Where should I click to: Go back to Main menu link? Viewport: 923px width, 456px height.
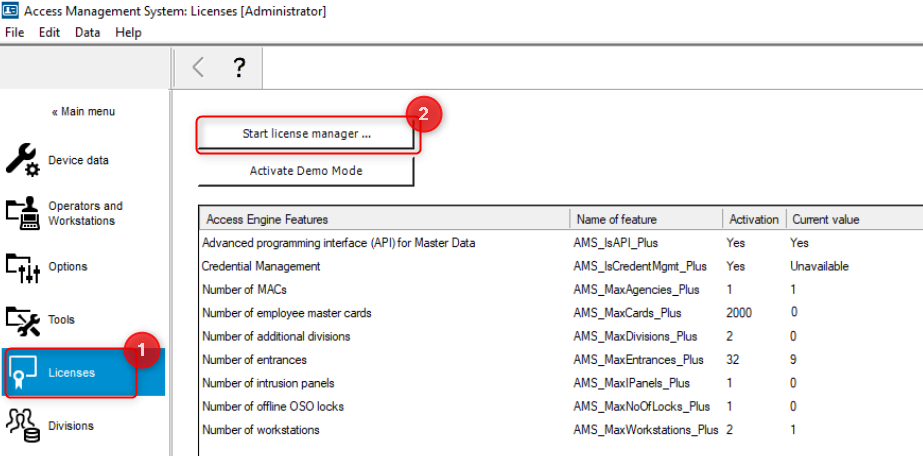click(83, 112)
